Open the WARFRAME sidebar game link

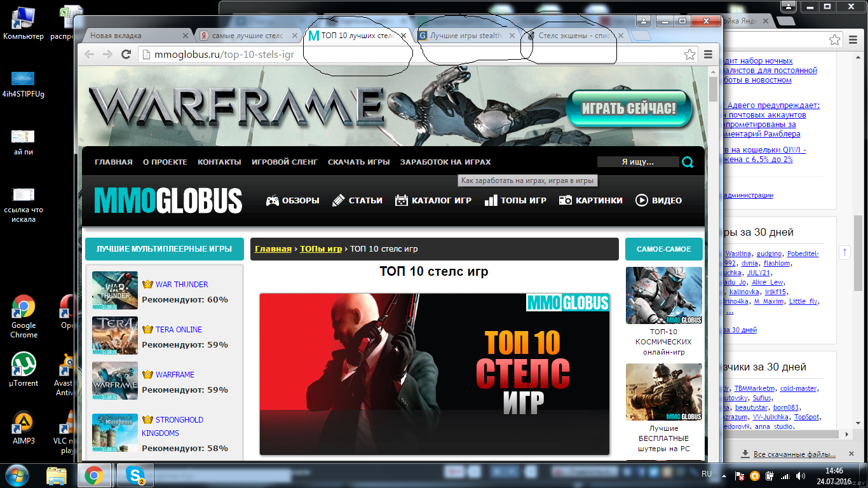[x=175, y=375]
